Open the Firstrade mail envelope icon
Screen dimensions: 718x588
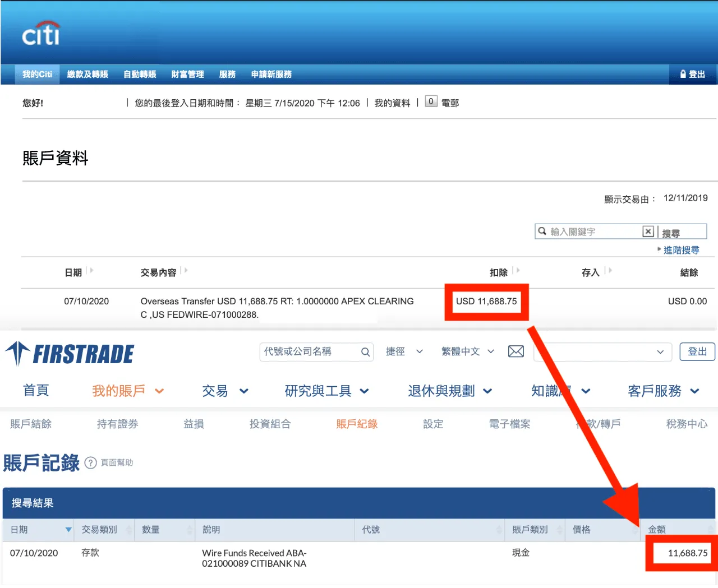516,351
